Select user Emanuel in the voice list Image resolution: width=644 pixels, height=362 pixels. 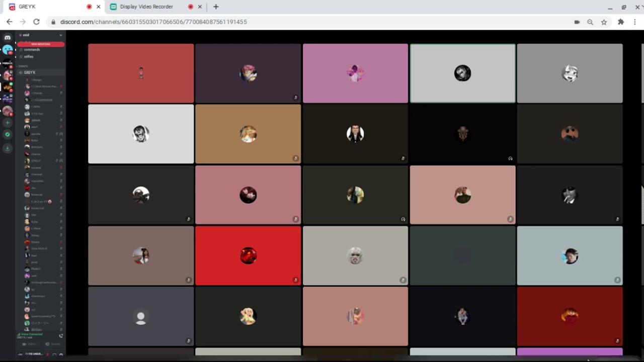[42, 195]
